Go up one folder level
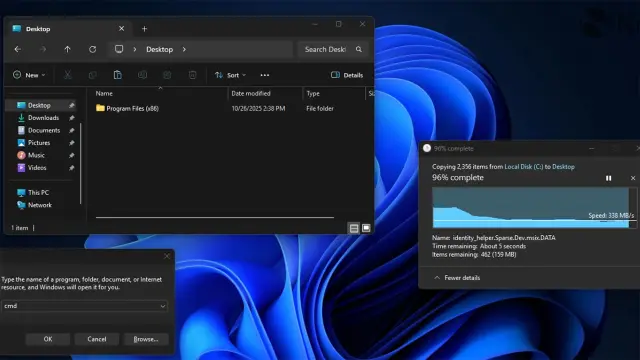Image resolution: width=640 pixels, height=360 pixels. (x=67, y=49)
